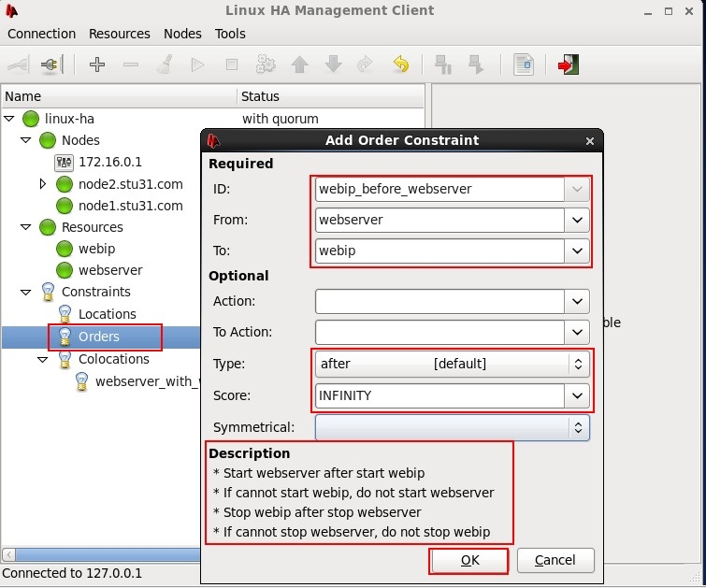This screenshot has height=588, width=706.
Task: Open the Type selector showing after
Action: click(x=452, y=364)
